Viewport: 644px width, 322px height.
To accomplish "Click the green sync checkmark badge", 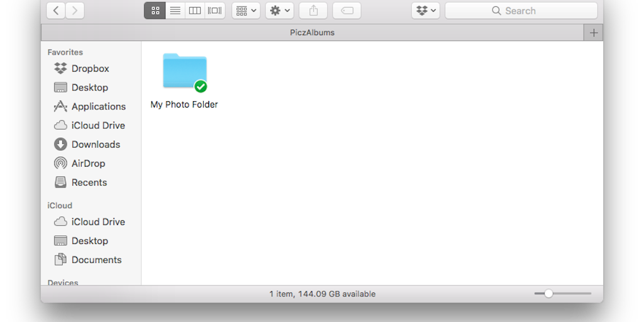I will pos(201,86).
